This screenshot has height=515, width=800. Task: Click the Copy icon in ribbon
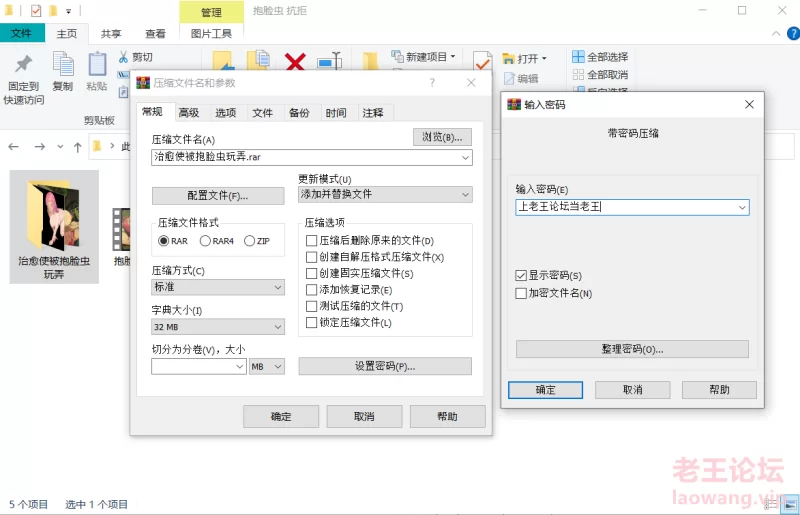pyautogui.click(x=62, y=64)
